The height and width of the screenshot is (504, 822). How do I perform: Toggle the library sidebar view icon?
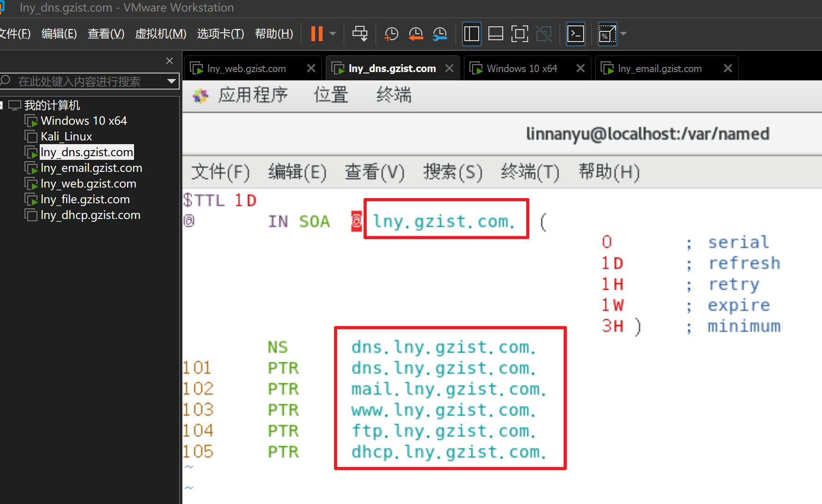[472, 34]
